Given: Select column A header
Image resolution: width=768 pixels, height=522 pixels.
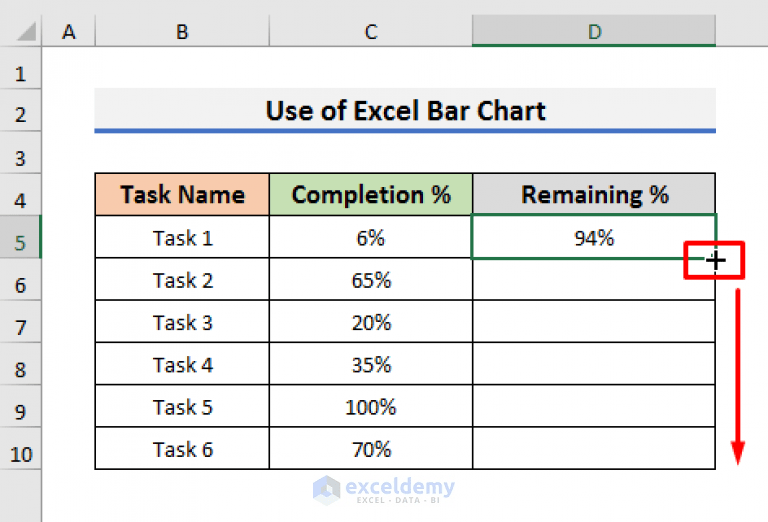Looking at the screenshot, I should click(69, 32).
